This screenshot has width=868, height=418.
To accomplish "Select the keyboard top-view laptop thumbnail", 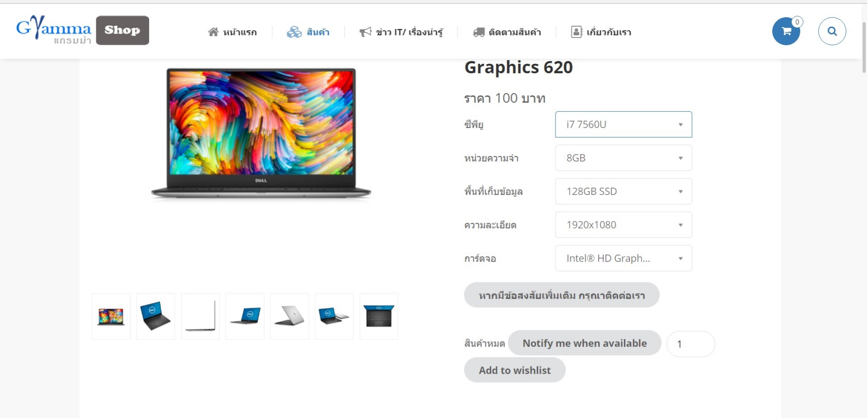I will click(379, 316).
